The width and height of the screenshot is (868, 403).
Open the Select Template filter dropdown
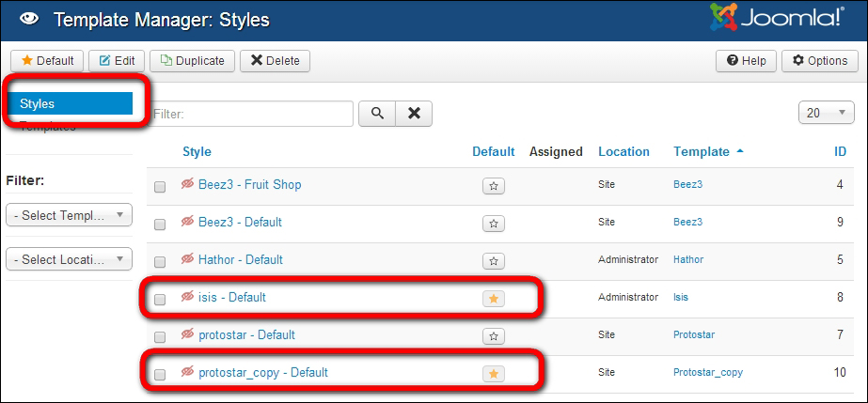tap(70, 216)
